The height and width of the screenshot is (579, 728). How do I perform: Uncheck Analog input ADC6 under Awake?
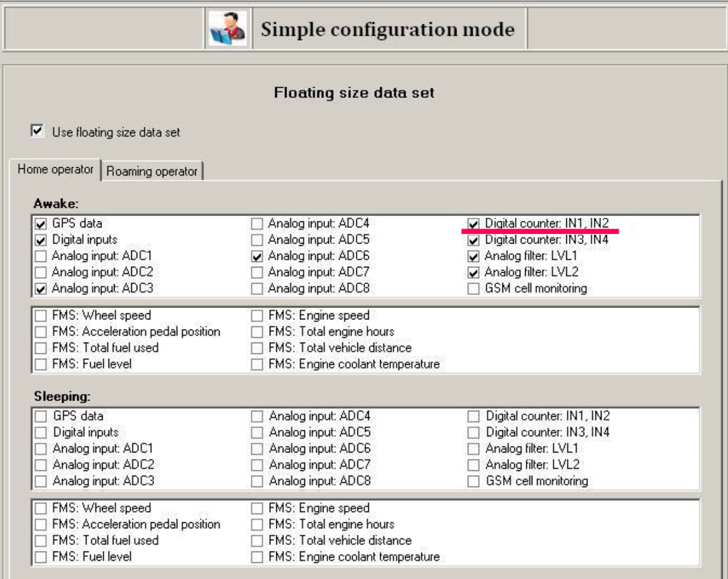point(257,257)
